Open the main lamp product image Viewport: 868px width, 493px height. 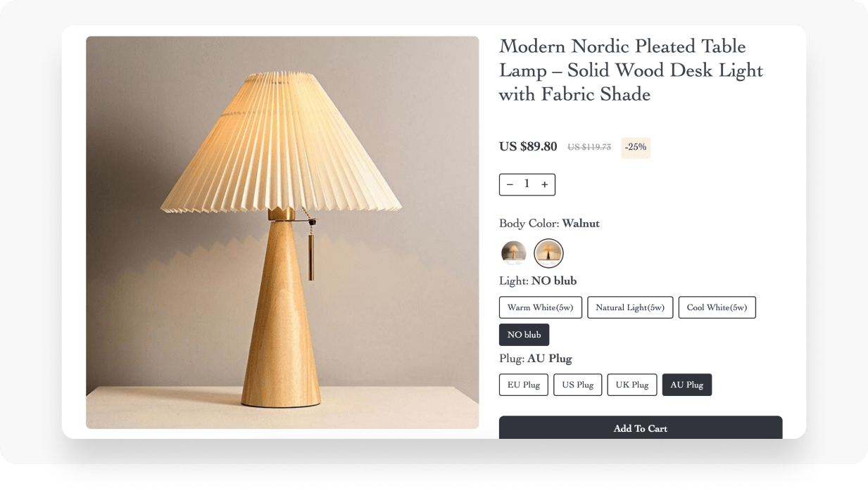282,232
